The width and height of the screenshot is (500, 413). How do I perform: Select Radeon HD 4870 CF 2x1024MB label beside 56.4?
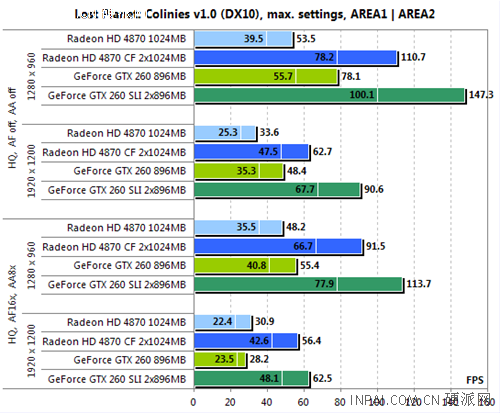point(114,342)
